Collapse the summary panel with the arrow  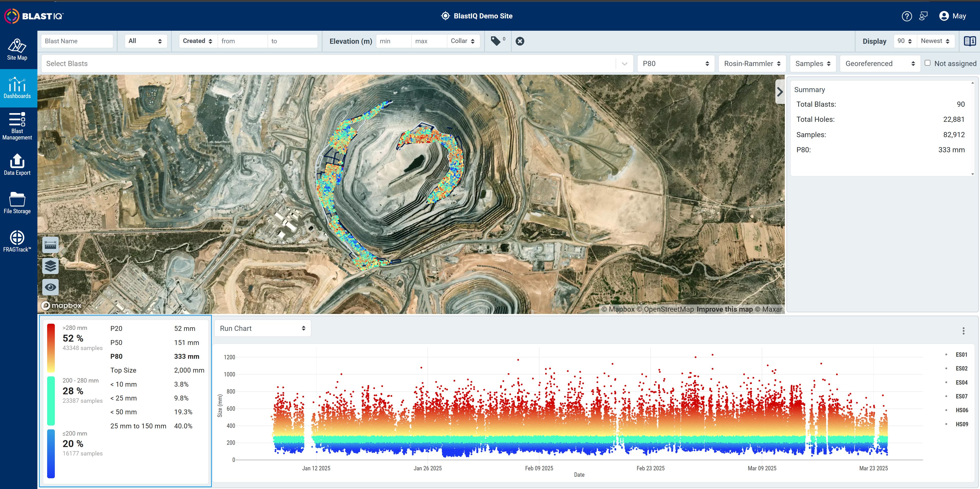coord(779,92)
